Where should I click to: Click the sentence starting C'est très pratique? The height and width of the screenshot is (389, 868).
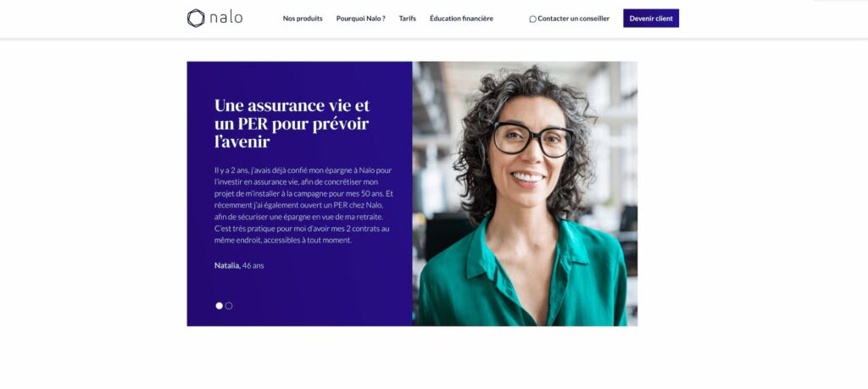pos(302,235)
